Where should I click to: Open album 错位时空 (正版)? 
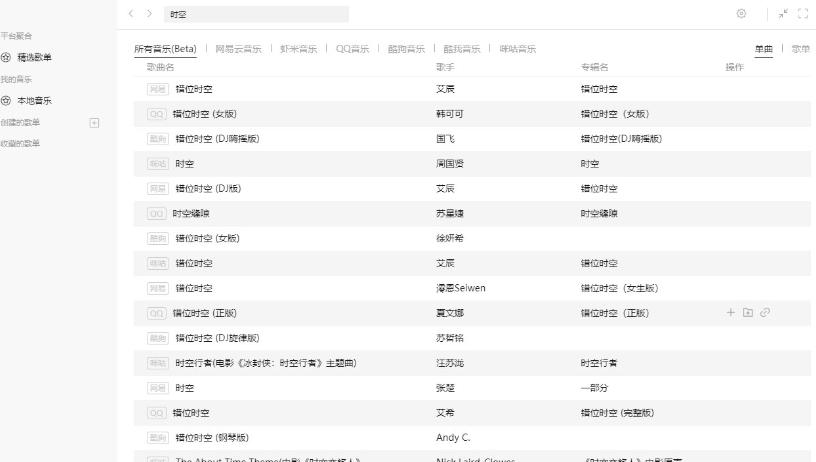coord(615,313)
